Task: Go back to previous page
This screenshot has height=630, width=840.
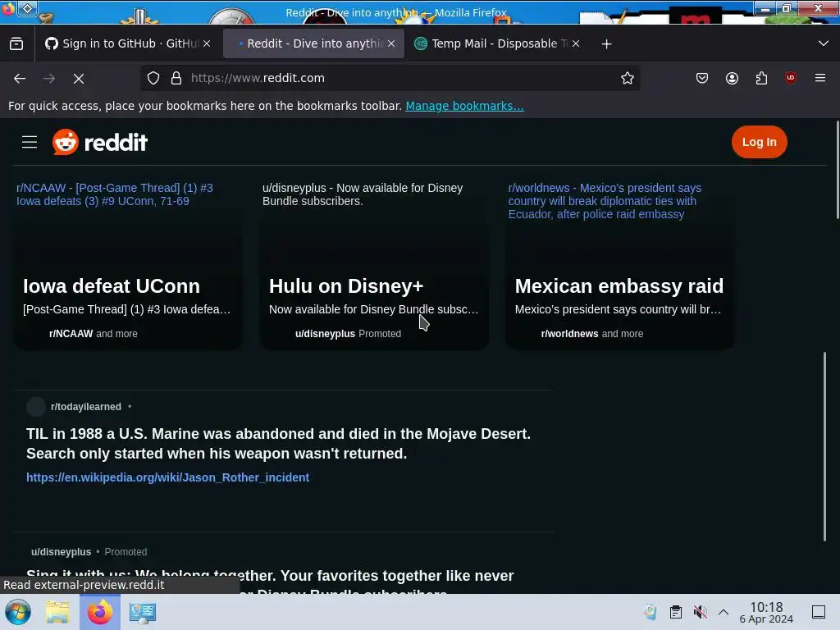Action: pos(20,78)
